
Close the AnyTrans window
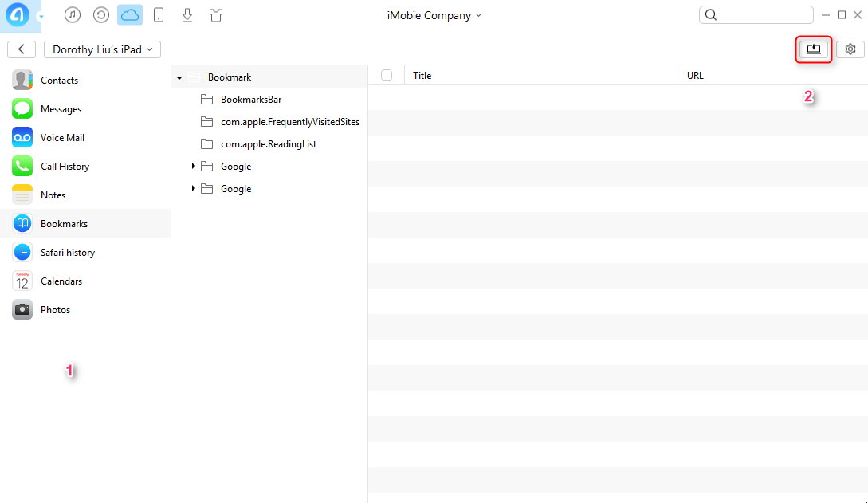coord(858,15)
